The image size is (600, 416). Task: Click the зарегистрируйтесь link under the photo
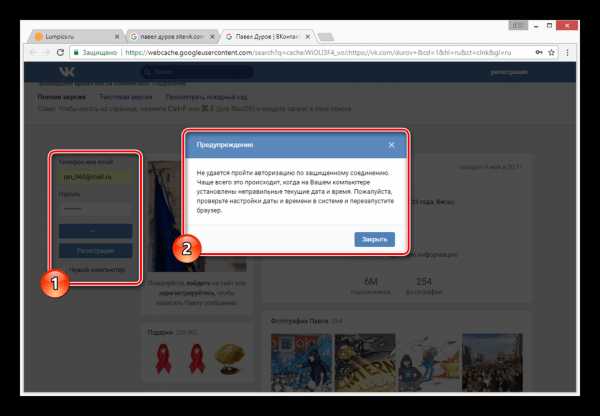pos(187,293)
